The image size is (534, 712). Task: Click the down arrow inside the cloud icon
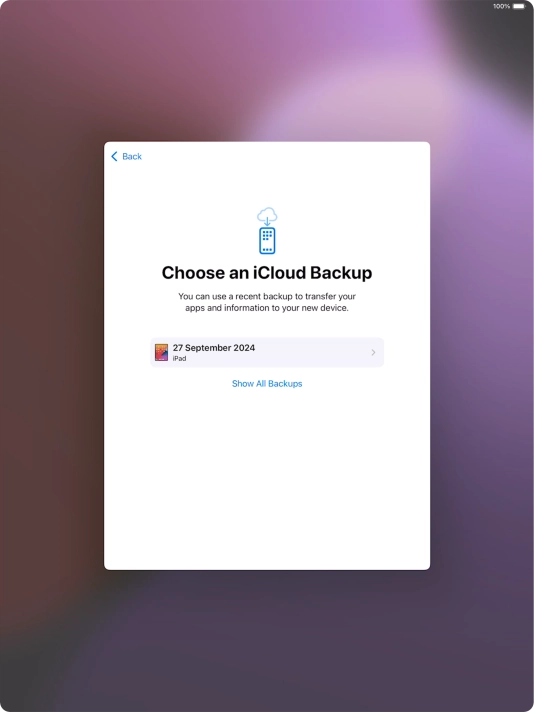(267, 221)
